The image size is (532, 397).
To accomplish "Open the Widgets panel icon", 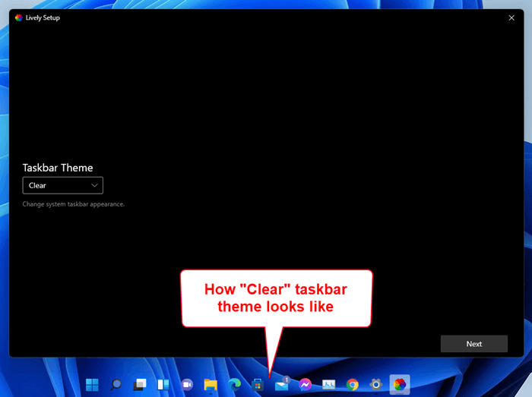I will pos(163,384).
